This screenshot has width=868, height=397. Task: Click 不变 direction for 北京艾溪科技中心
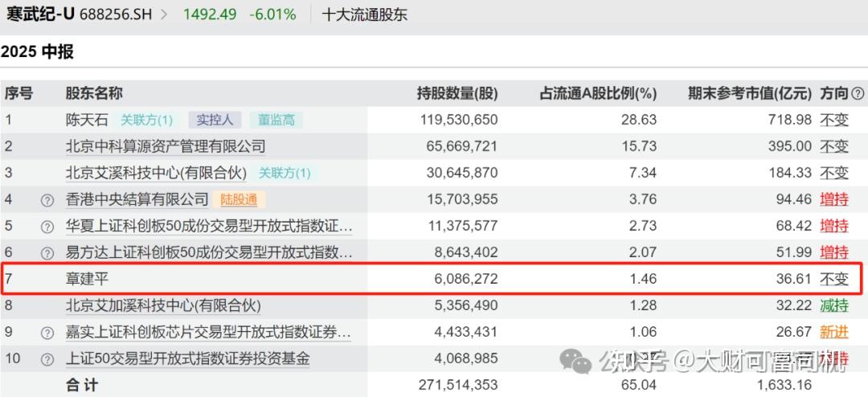click(x=834, y=173)
